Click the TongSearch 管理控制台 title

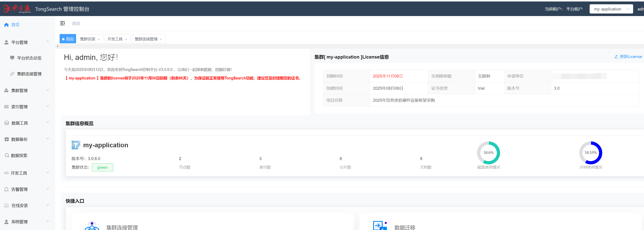pos(62,9)
